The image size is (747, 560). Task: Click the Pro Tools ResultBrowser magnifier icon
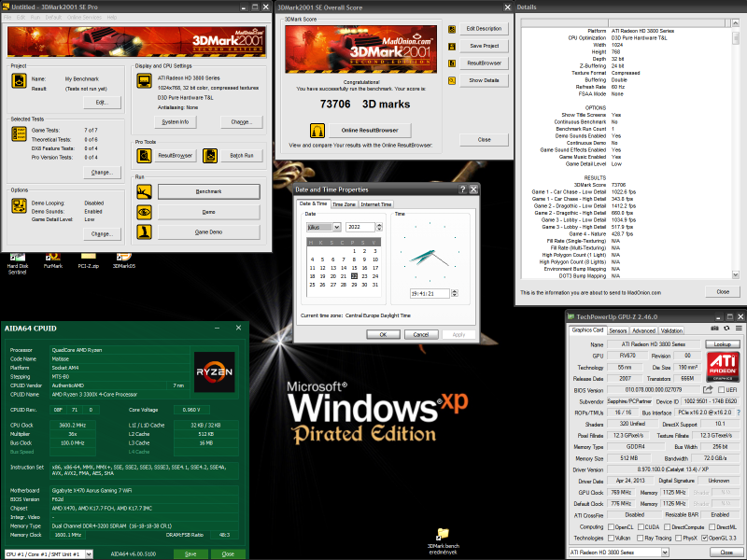click(x=144, y=156)
